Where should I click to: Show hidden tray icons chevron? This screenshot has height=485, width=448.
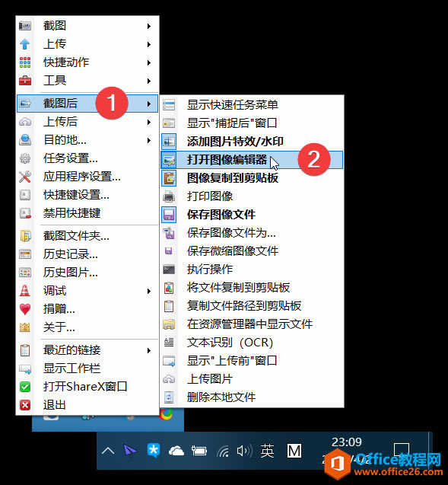pos(108,451)
